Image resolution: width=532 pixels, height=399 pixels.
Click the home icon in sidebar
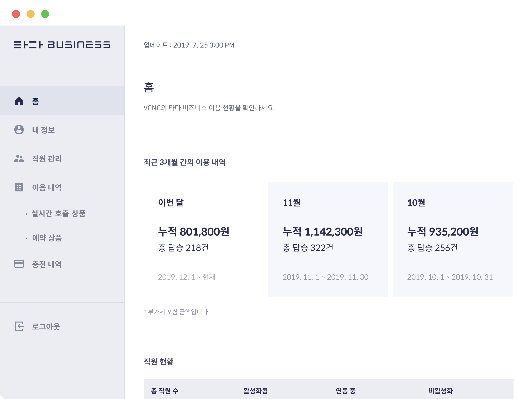19,101
